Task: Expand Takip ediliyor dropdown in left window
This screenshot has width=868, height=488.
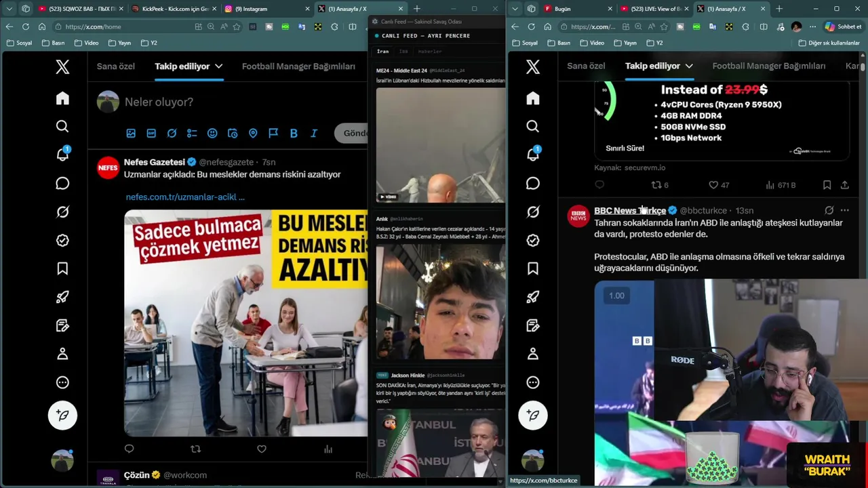Action: 218,66
